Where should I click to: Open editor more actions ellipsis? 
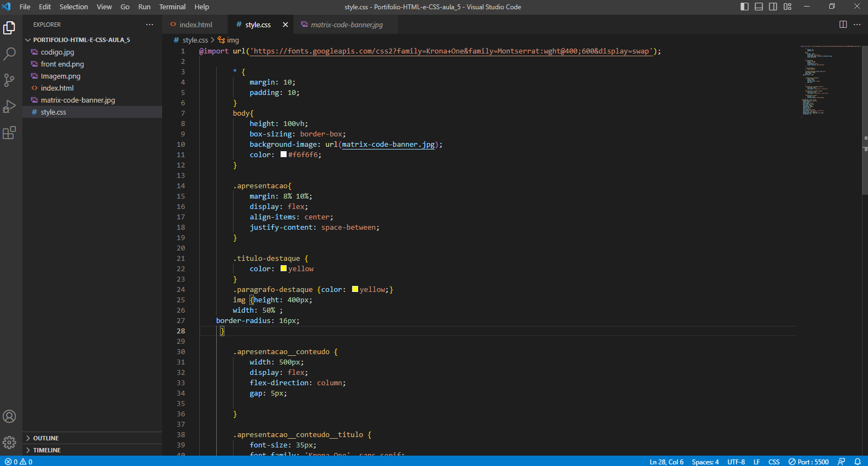[x=857, y=25]
